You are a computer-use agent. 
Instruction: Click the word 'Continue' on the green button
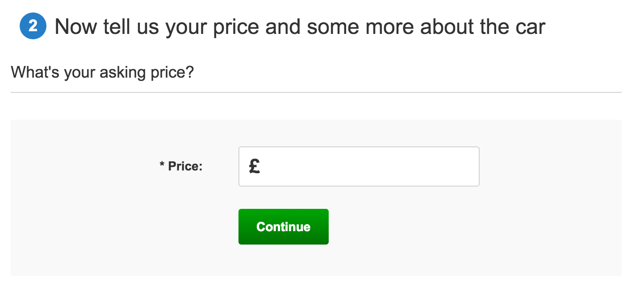(284, 227)
